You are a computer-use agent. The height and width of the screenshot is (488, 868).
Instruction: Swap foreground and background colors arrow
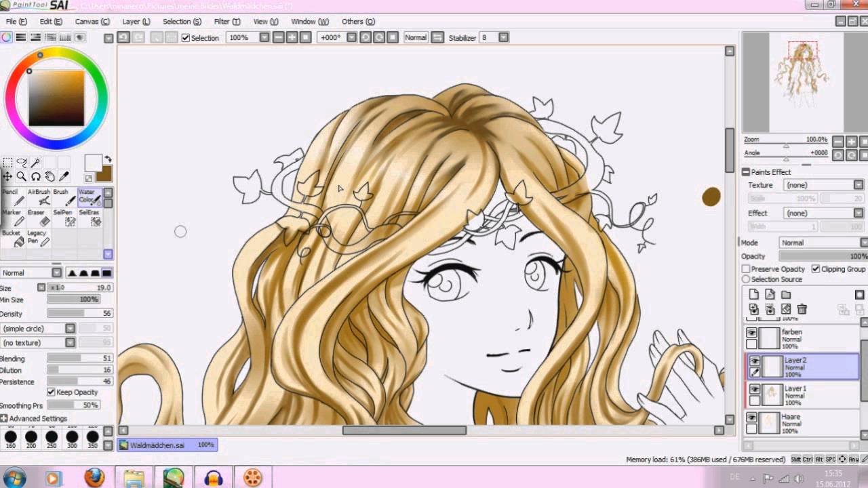click(108, 160)
